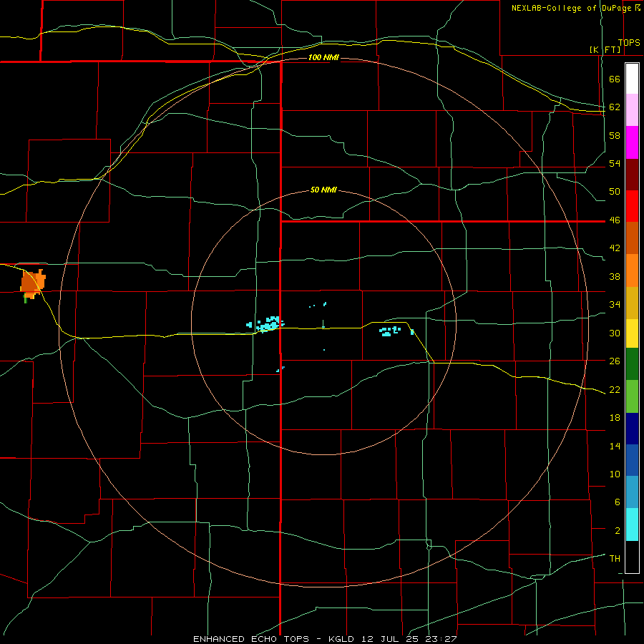Click the light pink legend color

tap(632, 110)
